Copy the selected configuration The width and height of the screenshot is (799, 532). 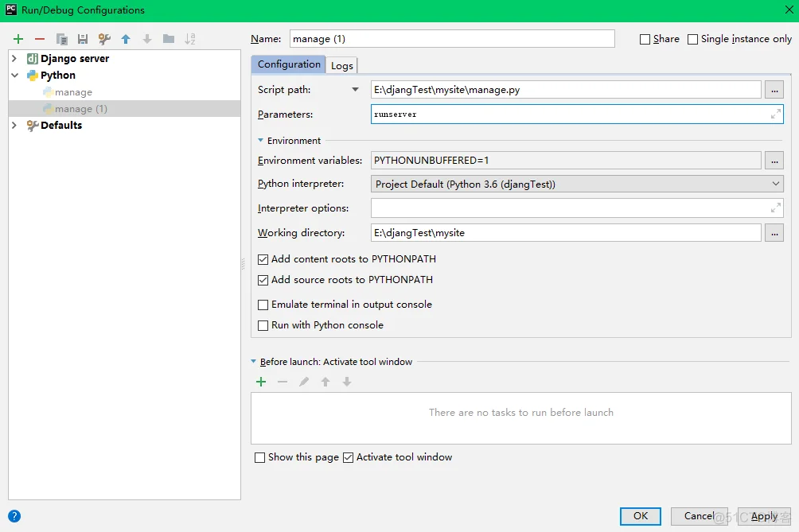pyautogui.click(x=61, y=39)
